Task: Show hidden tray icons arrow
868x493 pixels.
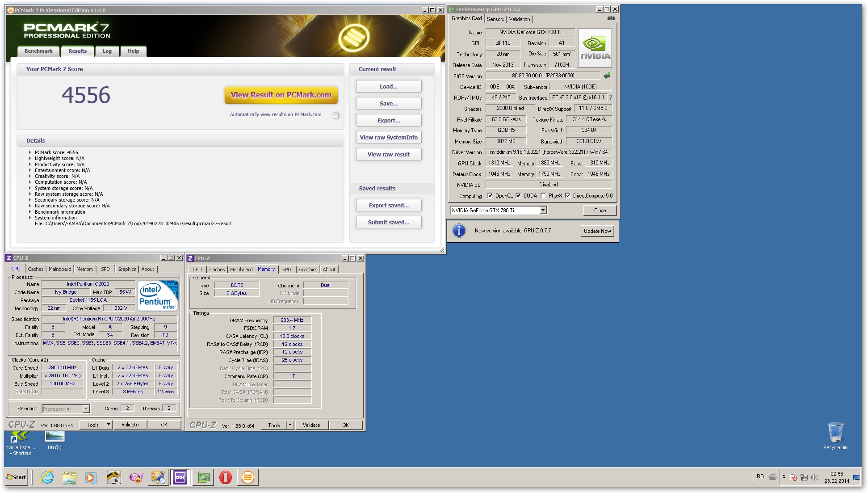Action: click(x=784, y=477)
